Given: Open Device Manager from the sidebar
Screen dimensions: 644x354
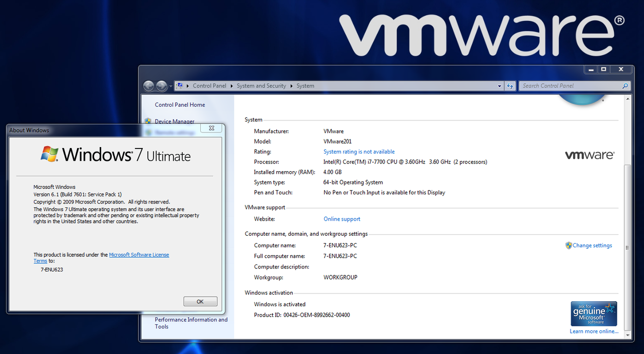Looking at the screenshot, I should tap(175, 121).
